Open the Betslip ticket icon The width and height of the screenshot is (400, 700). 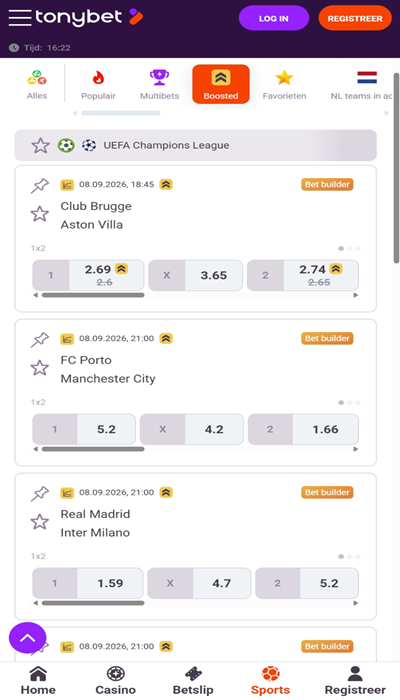(193, 674)
